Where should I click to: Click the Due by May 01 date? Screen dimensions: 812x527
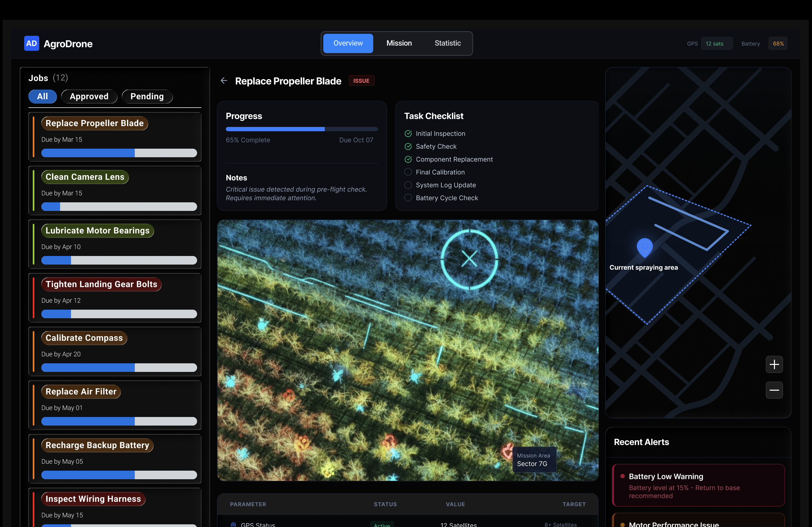pos(62,408)
